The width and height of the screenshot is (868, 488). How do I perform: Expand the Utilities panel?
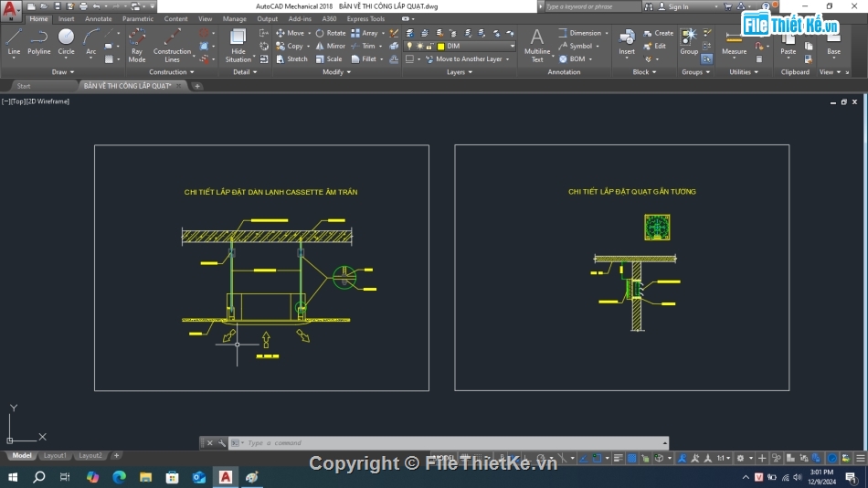click(744, 72)
